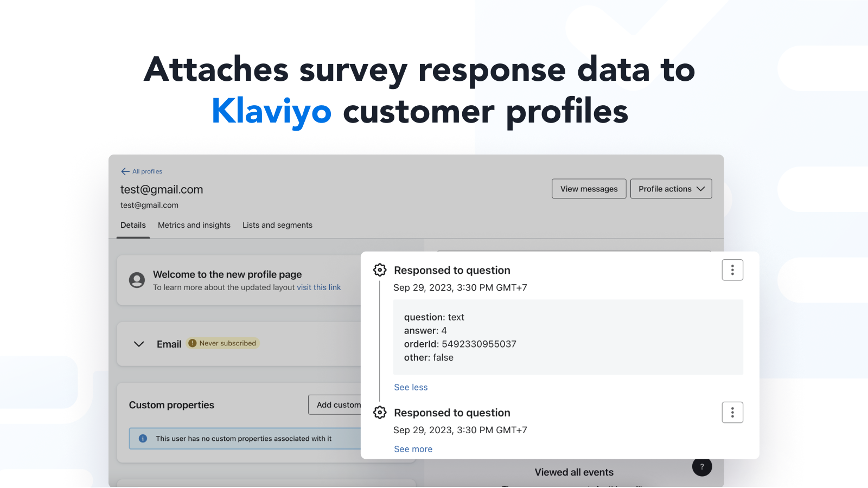Select the Details tab
The image size is (868, 488).
point(133,225)
